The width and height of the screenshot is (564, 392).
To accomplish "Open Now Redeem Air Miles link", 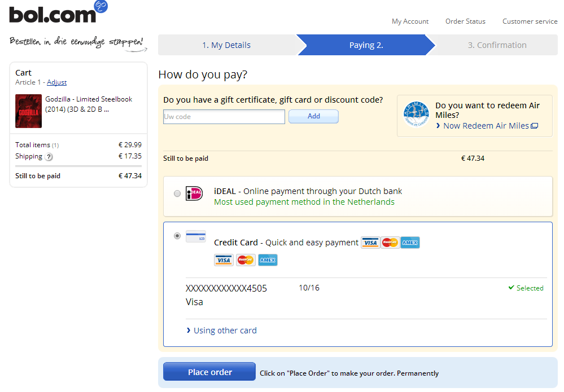I will 486,126.
